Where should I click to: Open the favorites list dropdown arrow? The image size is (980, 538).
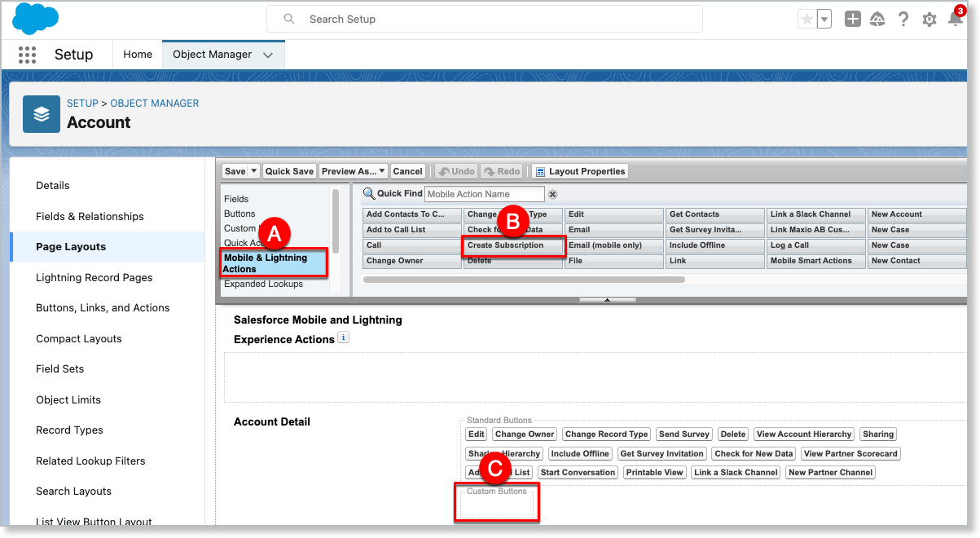[824, 20]
